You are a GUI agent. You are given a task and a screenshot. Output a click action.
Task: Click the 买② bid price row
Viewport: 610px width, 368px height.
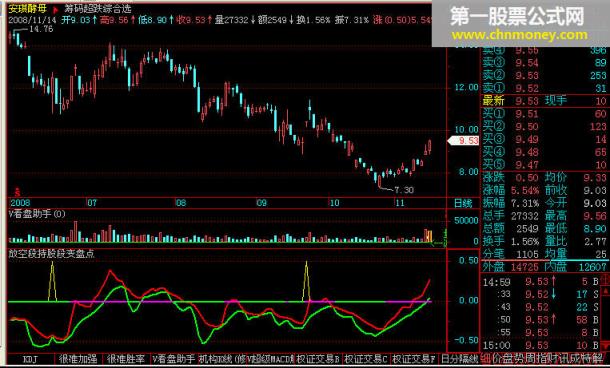(x=544, y=126)
